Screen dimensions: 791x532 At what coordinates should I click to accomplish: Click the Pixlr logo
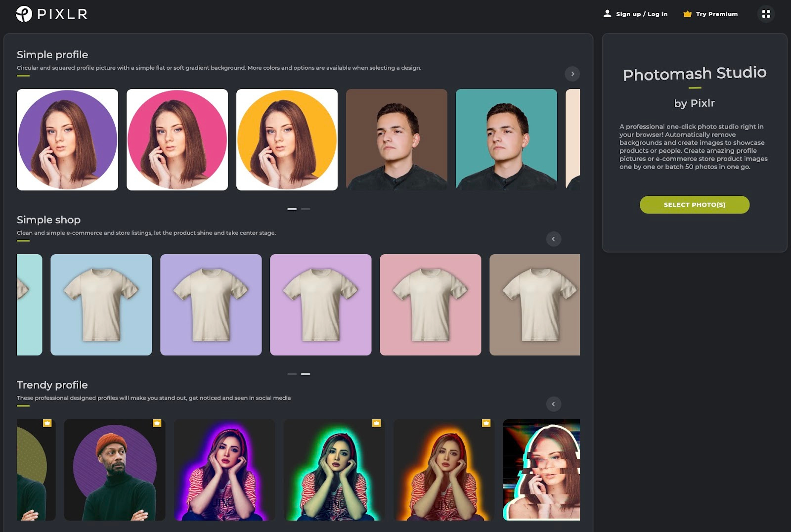51,14
